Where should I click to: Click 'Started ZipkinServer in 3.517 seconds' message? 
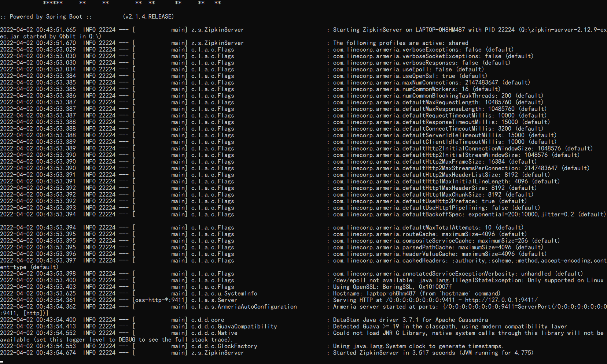click(433, 353)
